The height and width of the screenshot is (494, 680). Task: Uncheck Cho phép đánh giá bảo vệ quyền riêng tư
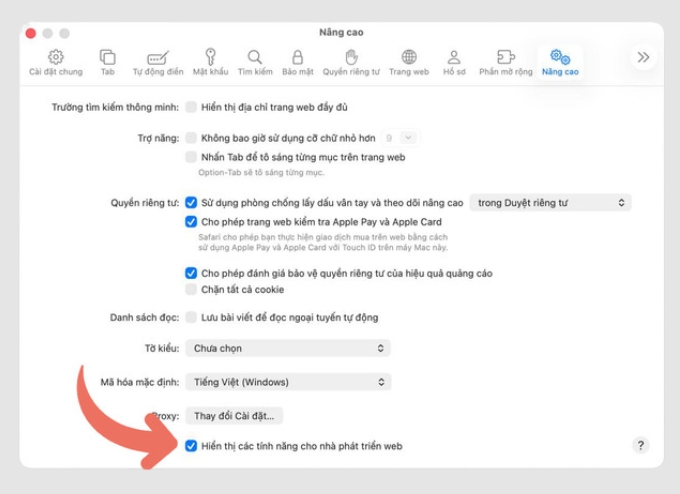(191, 273)
